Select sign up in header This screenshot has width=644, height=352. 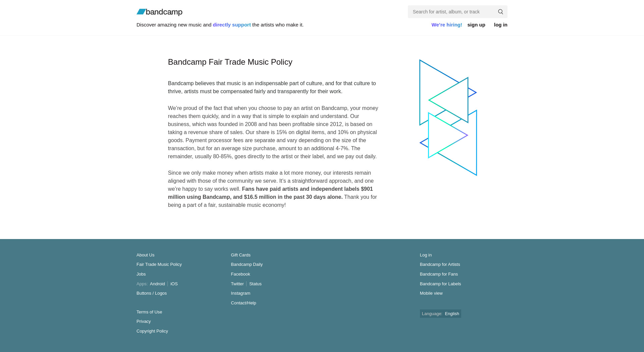(476, 25)
